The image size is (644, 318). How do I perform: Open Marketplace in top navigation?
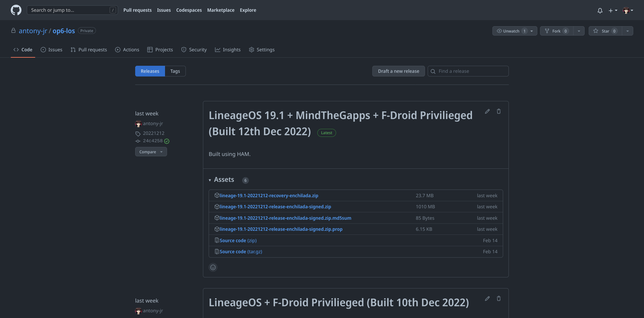click(x=221, y=10)
